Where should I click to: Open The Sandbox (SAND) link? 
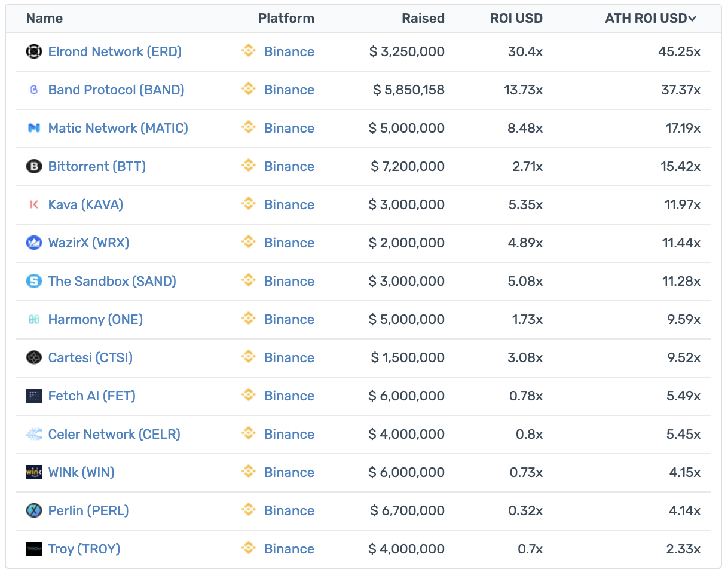tap(112, 281)
